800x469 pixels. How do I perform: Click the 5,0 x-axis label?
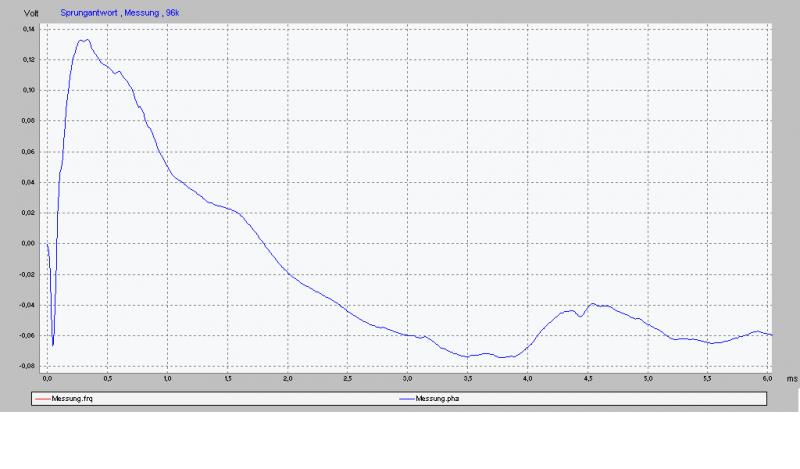pyautogui.click(x=648, y=379)
